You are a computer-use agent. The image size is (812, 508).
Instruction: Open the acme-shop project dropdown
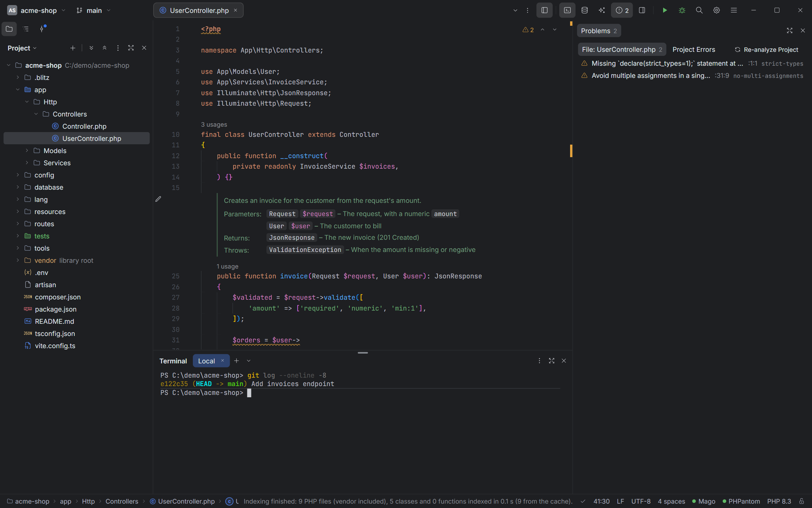[x=37, y=10]
